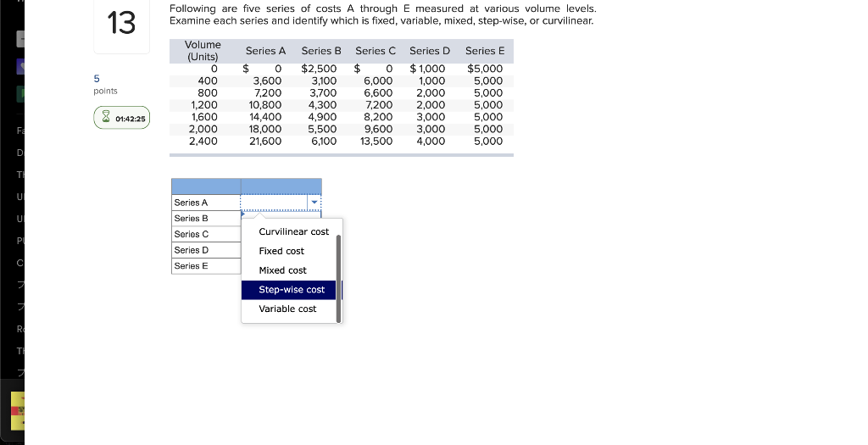Click the question number 13 box
This screenshot has width=868, height=445.
click(121, 24)
